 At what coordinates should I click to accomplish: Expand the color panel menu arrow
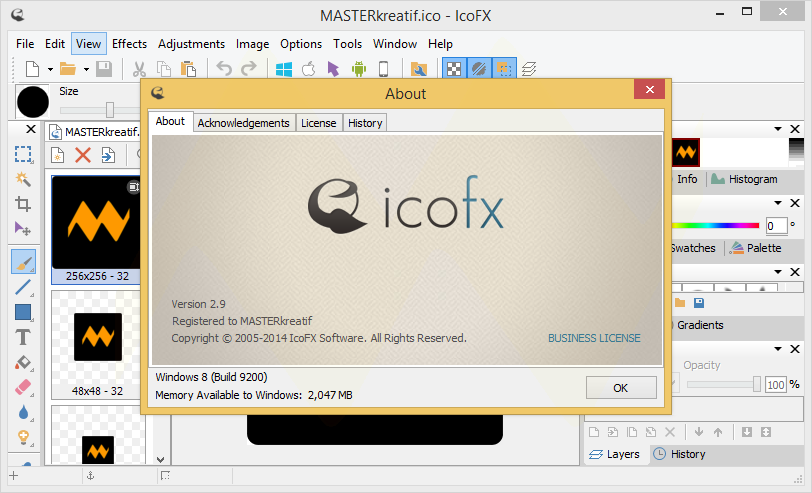coord(777,203)
